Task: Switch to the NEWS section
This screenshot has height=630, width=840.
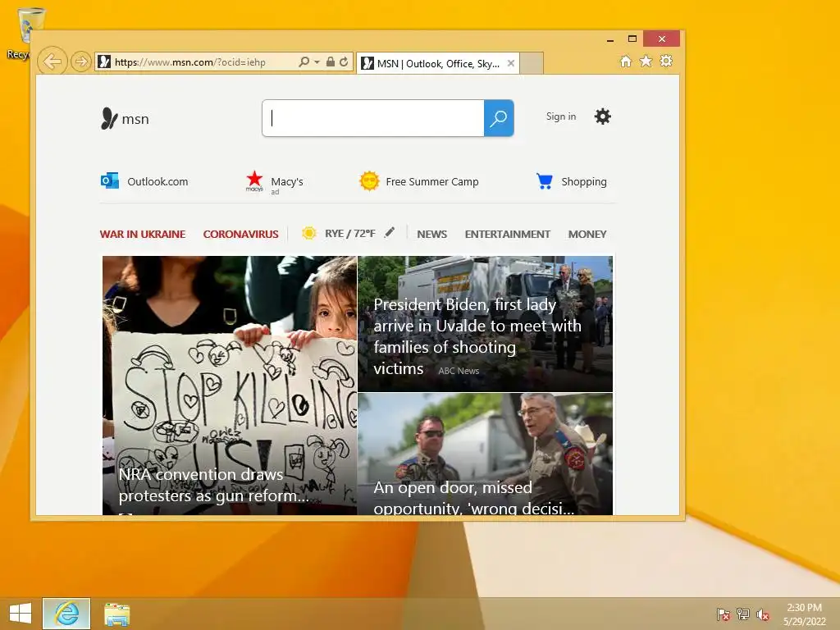Action: click(431, 234)
